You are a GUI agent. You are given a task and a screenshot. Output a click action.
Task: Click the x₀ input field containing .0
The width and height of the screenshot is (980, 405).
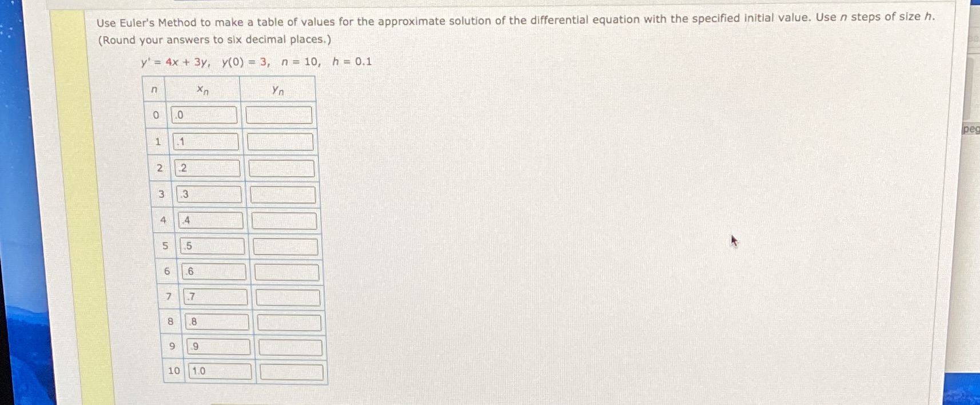point(204,115)
